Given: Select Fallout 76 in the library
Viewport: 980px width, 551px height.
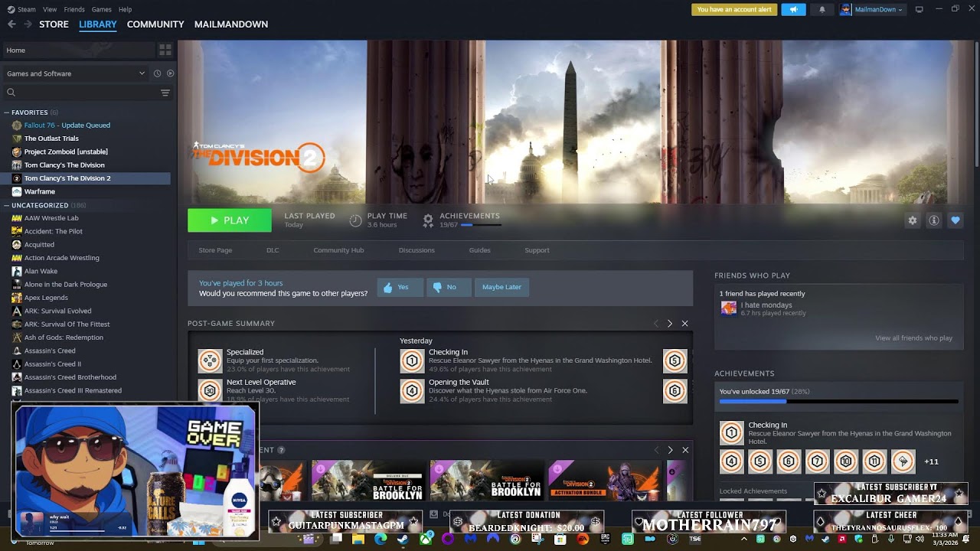Looking at the screenshot, I should (x=67, y=126).
